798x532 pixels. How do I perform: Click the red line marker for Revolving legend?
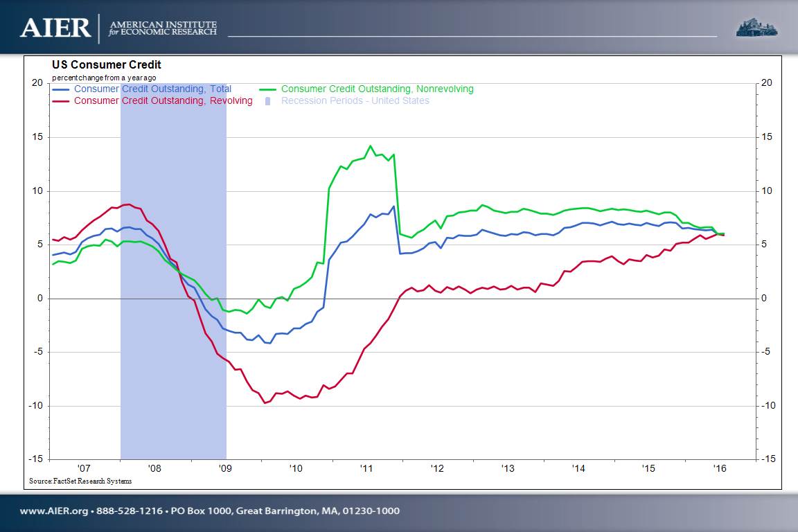coord(61,101)
